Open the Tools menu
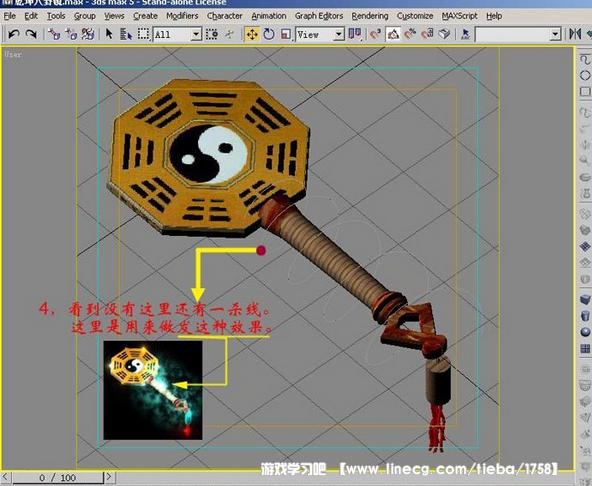This screenshot has height=486, width=592. [56, 16]
